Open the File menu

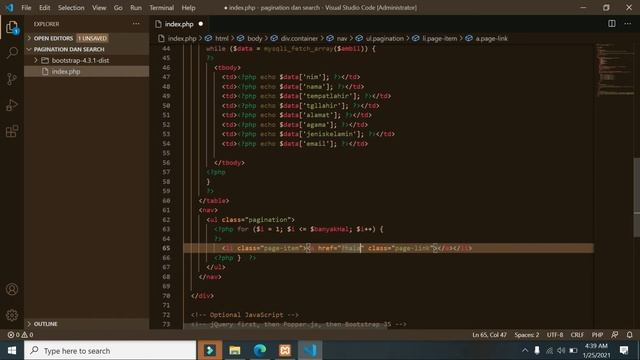point(26,8)
